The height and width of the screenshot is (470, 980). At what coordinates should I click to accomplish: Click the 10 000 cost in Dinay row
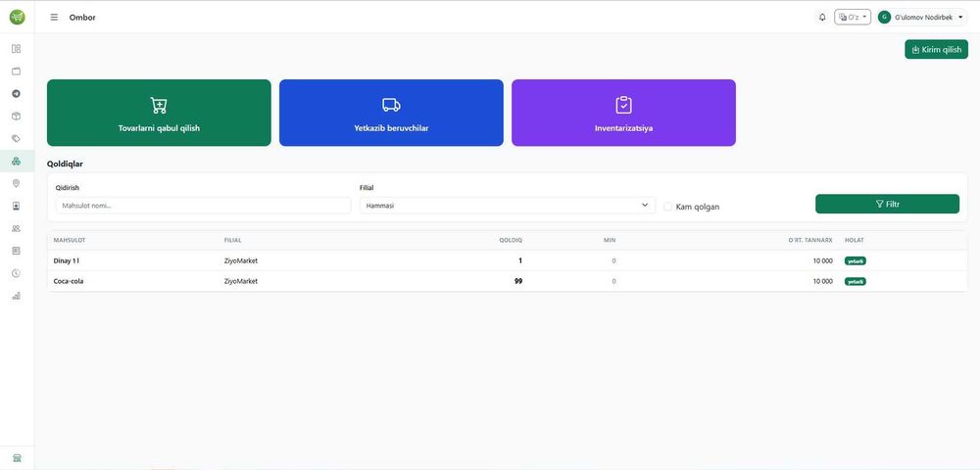pos(822,260)
